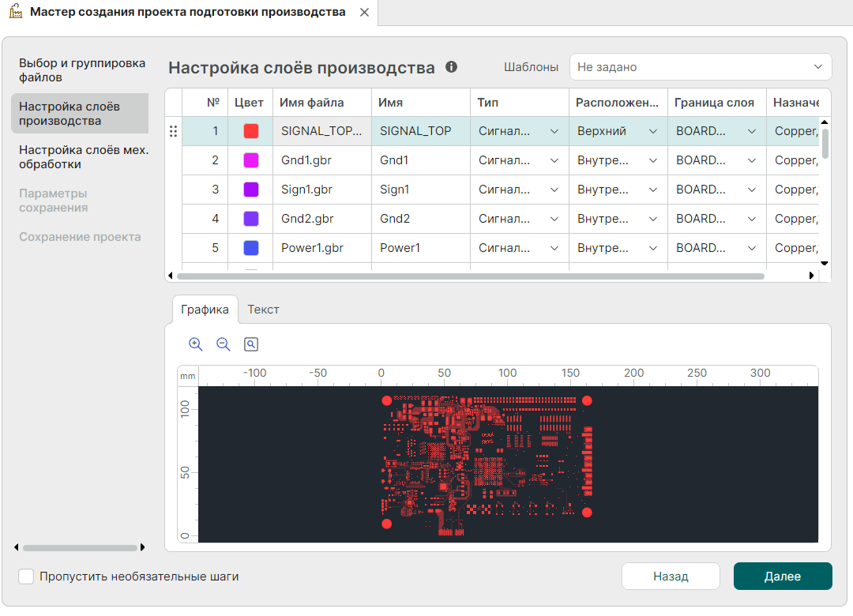Switch to the Графика tab

point(205,310)
